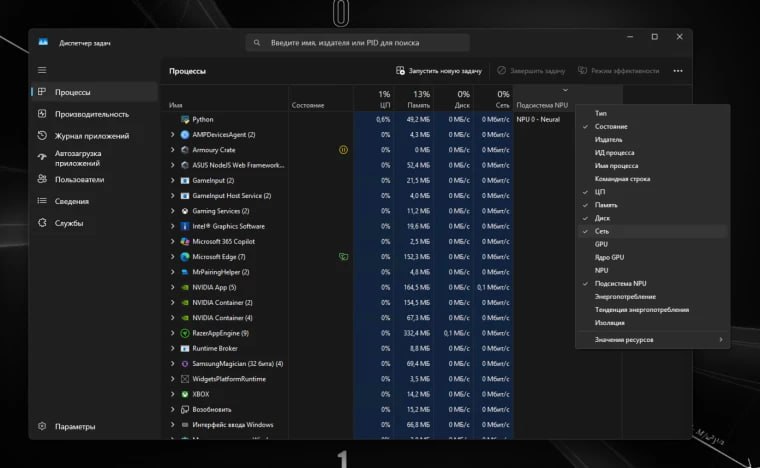The width and height of the screenshot is (760, 468).
Task: Expand the AMPDevicesAgent (2) process group
Action: (173, 135)
